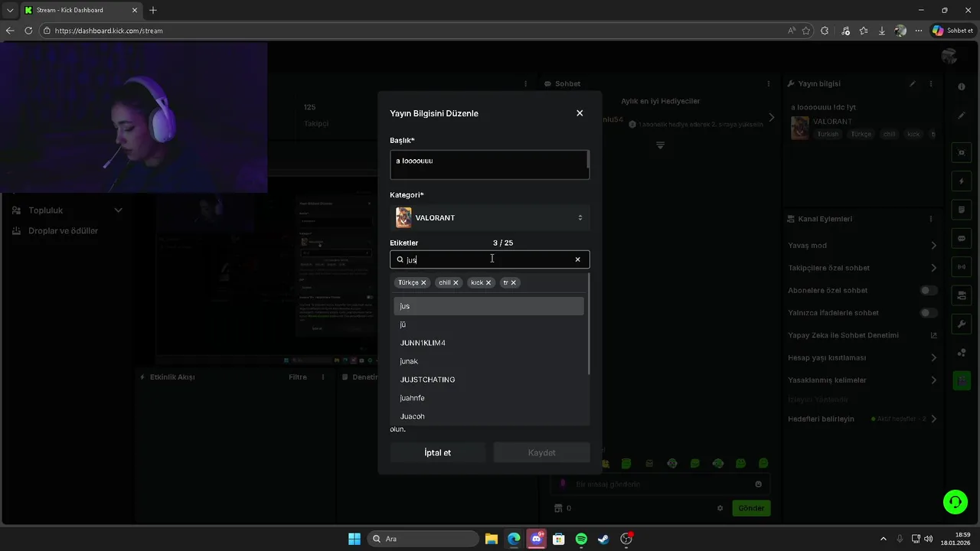Image resolution: width=980 pixels, height=551 pixels.
Task: Toggle Abonelere özel sohbet switch
Action: click(x=929, y=291)
